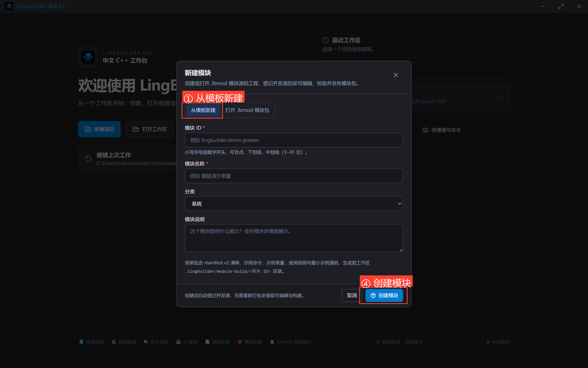Click the 取消 button

[x=352, y=295]
